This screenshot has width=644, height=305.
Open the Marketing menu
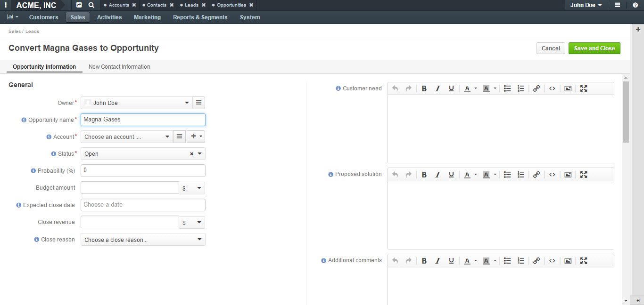tap(147, 17)
